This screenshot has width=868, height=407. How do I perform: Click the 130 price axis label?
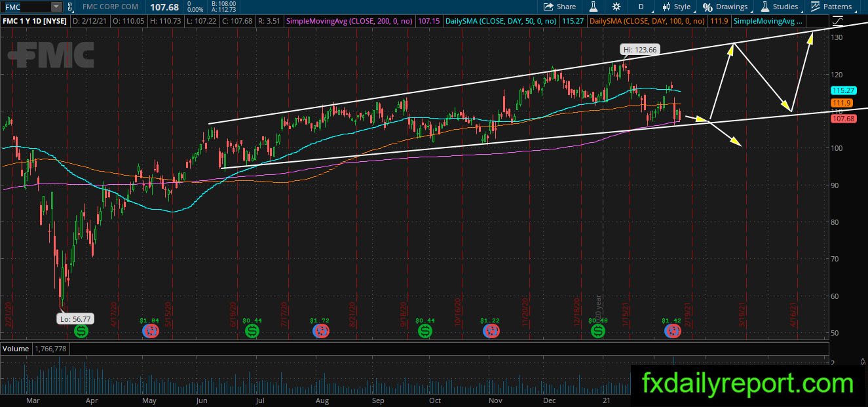point(837,38)
